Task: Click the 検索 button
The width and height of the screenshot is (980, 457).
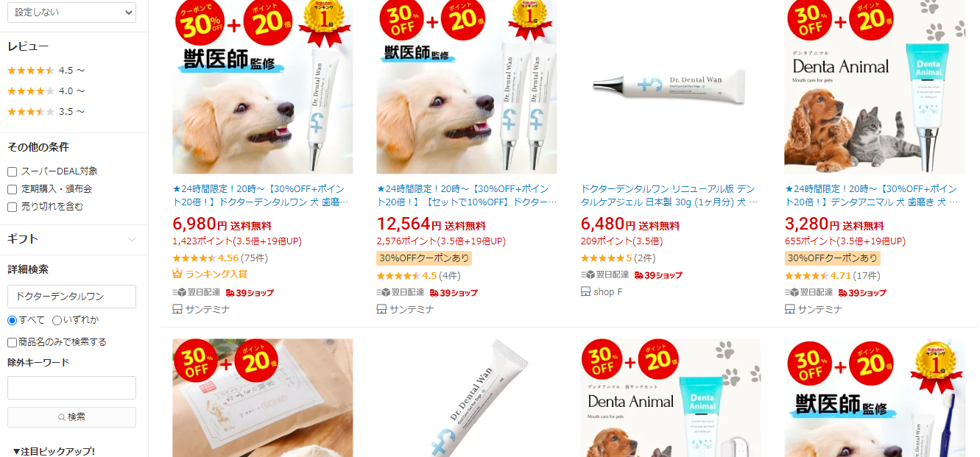Action: 71,417
